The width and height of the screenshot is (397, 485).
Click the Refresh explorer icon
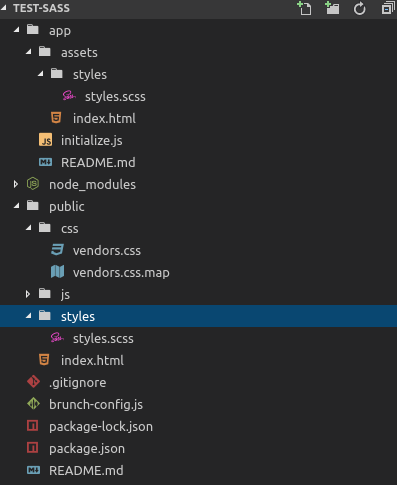[359, 8]
